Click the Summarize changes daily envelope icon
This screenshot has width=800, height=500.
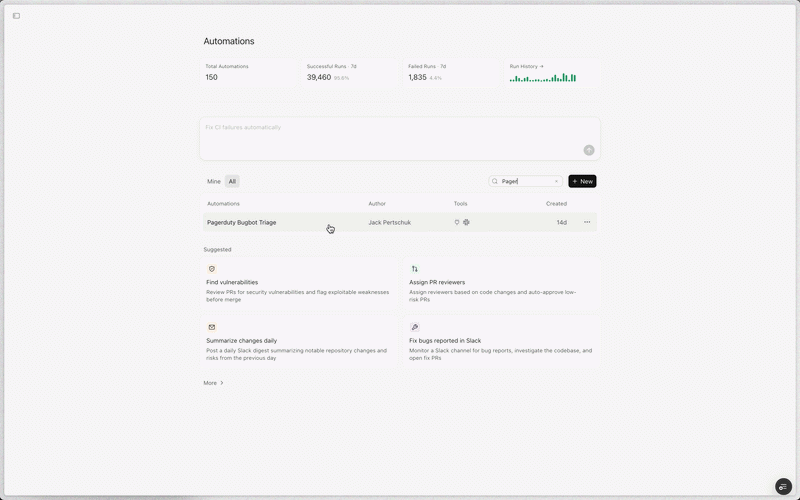[x=212, y=327]
